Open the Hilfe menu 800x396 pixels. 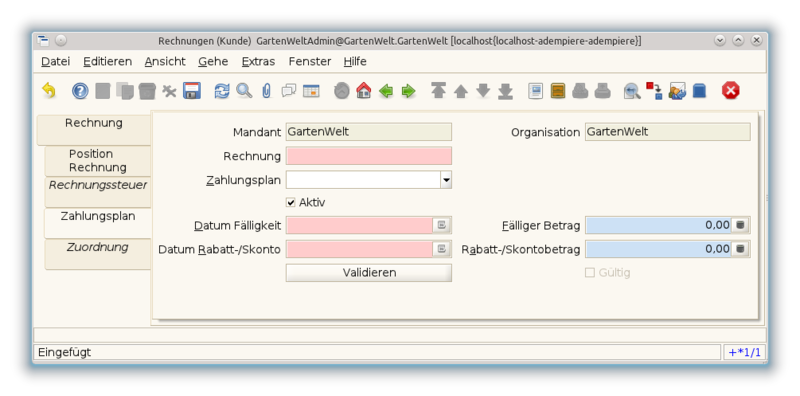(x=355, y=62)
